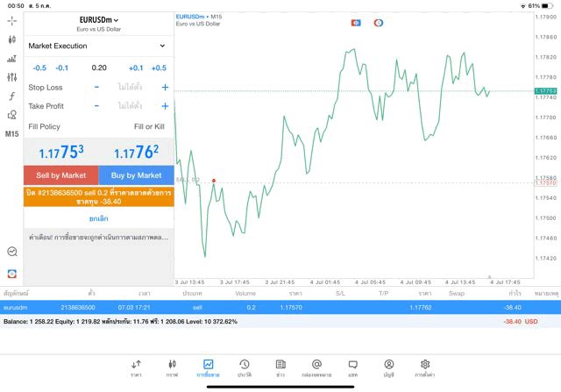The height and width of the screenshot is (392, 561).
Task: Open the News tab icon
Action: 280,367
